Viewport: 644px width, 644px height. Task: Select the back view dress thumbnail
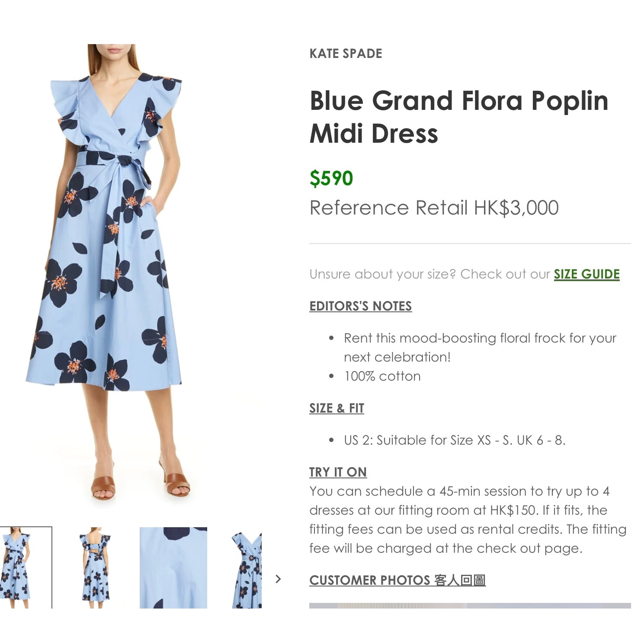pos(95,567)
